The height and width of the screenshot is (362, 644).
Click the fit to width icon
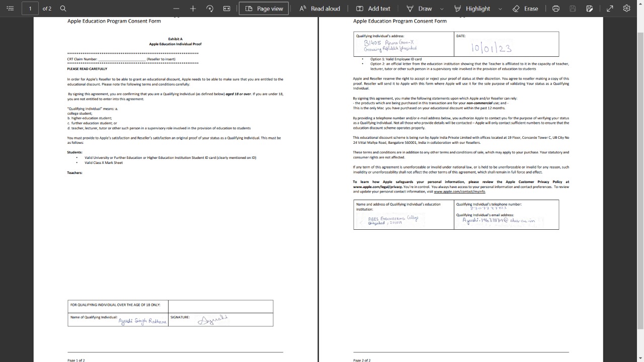(x=227, y=9)
